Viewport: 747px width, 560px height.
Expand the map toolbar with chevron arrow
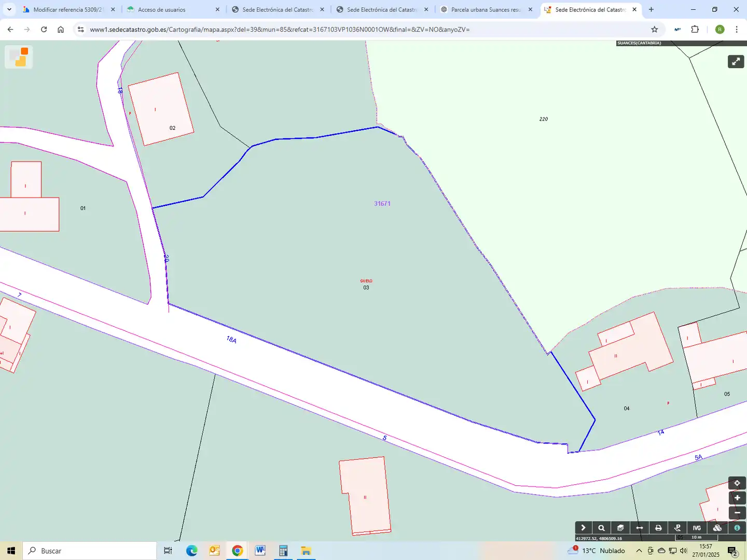(x=583, y=528)
